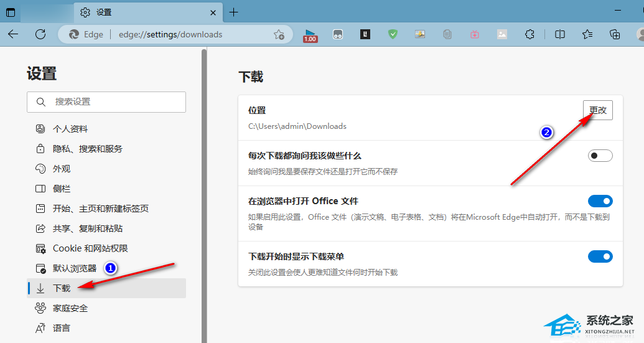Disable opening Office files in browser
644x343 pixels.
[x=600, y=201]
